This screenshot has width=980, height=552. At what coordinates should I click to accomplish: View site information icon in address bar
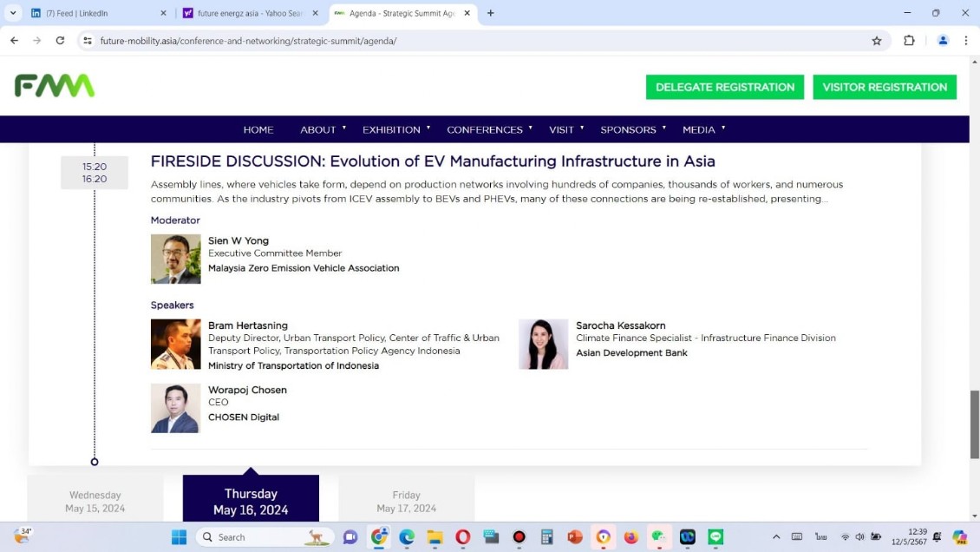click(x=87, y=41)
